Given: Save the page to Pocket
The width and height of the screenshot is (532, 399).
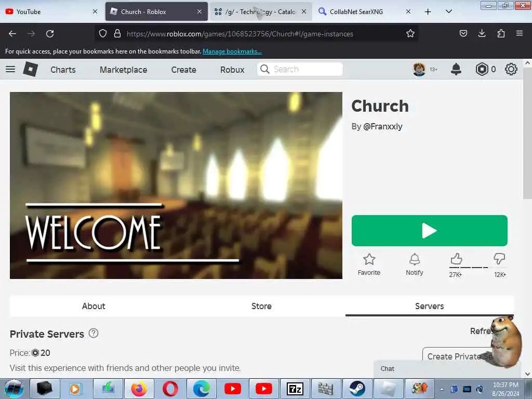Looking at the screenshot, I should click(463, 33).
